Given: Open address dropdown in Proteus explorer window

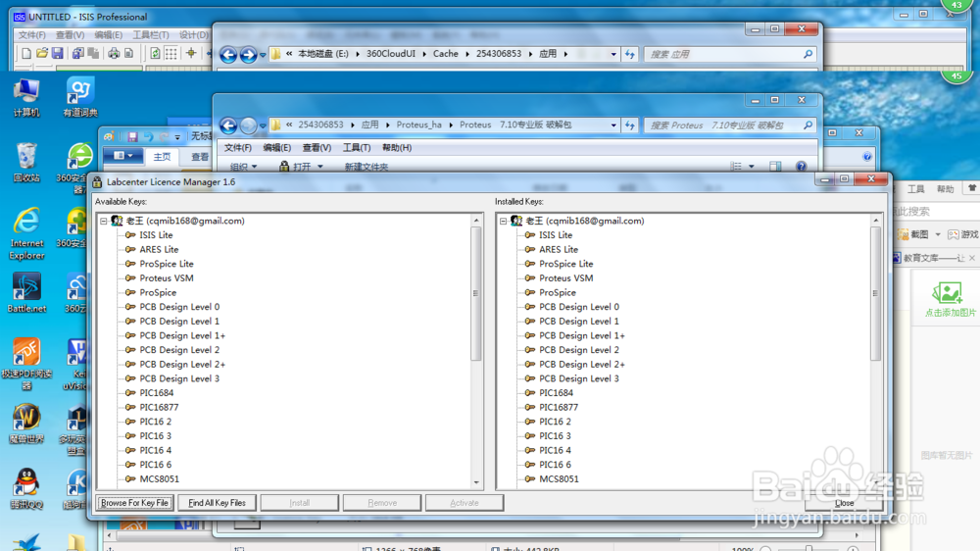Looking at the screenshot, I should pyautogui.click(x=613, y=125).
